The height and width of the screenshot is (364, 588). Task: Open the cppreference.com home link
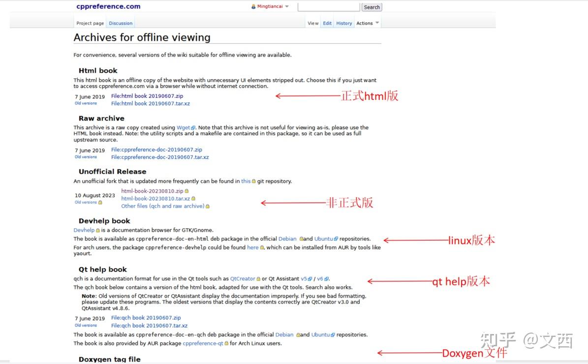pos(108,6)
